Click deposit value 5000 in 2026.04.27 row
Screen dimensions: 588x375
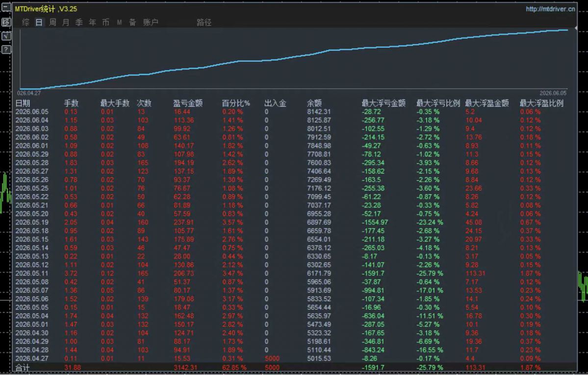click(272, 358)
